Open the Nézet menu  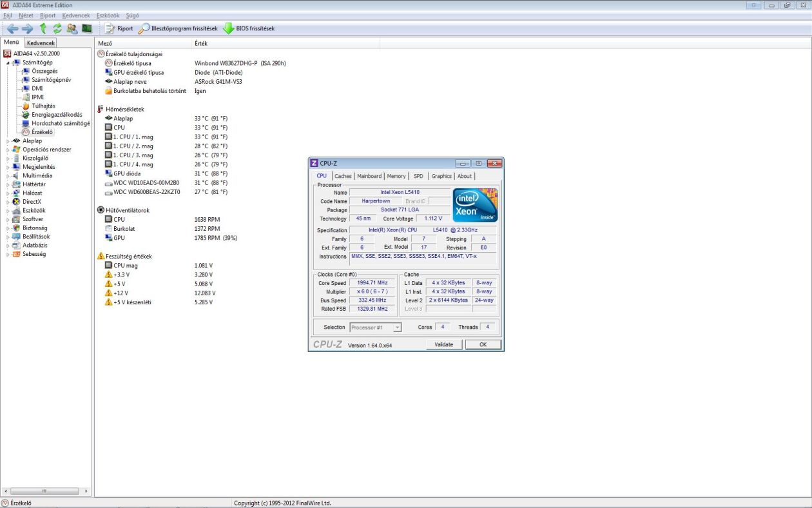[x=26, y=15]
